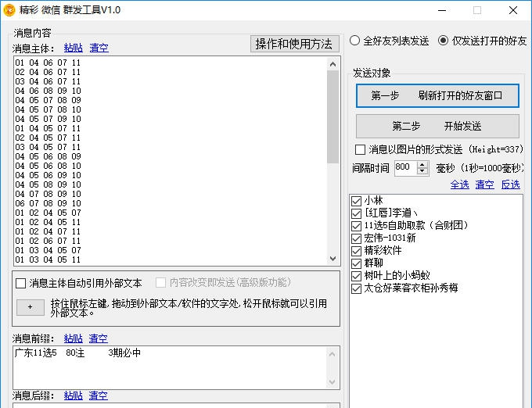Click the app logo icon in title bar

click(x=9, y=10)
